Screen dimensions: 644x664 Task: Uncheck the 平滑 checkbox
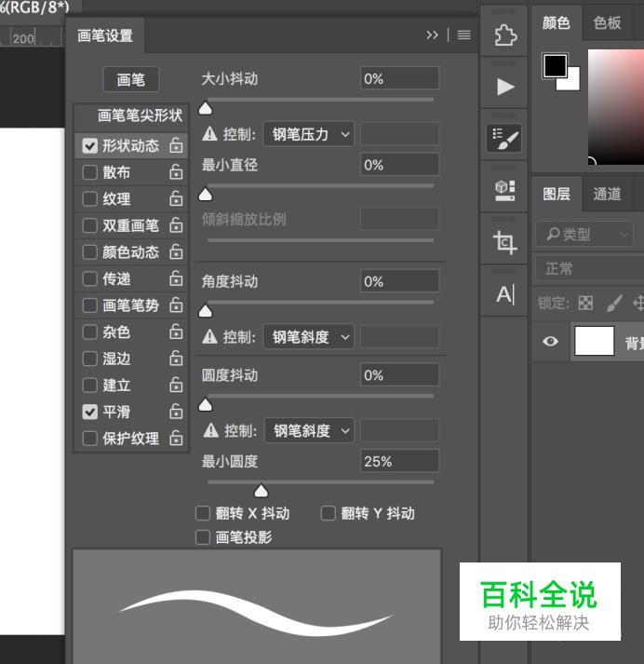pyautogui.click(x=89, y=412)
